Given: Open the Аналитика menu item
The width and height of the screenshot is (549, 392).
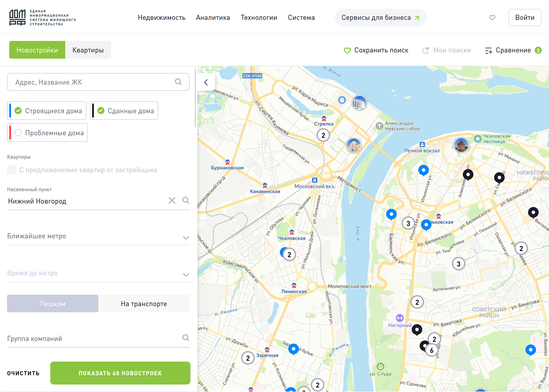Looking at the screenshot, I should coord(213,18).
